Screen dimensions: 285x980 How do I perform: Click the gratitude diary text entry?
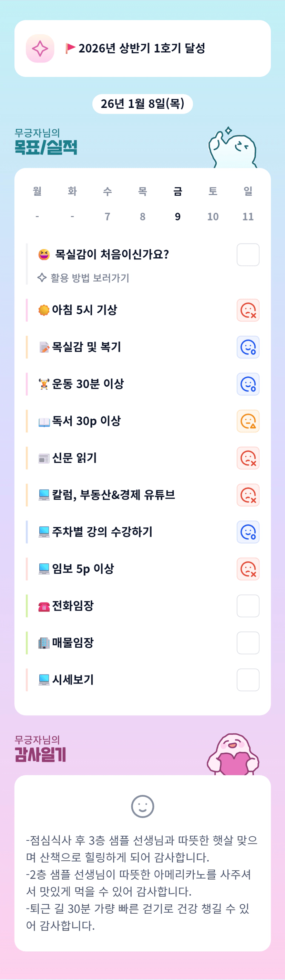(142, 882)
